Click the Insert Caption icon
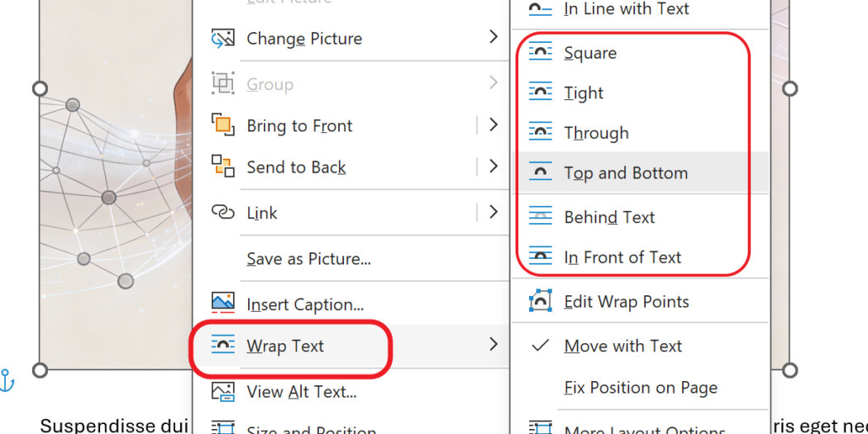868x434 pixels. (x=222, y=304)
